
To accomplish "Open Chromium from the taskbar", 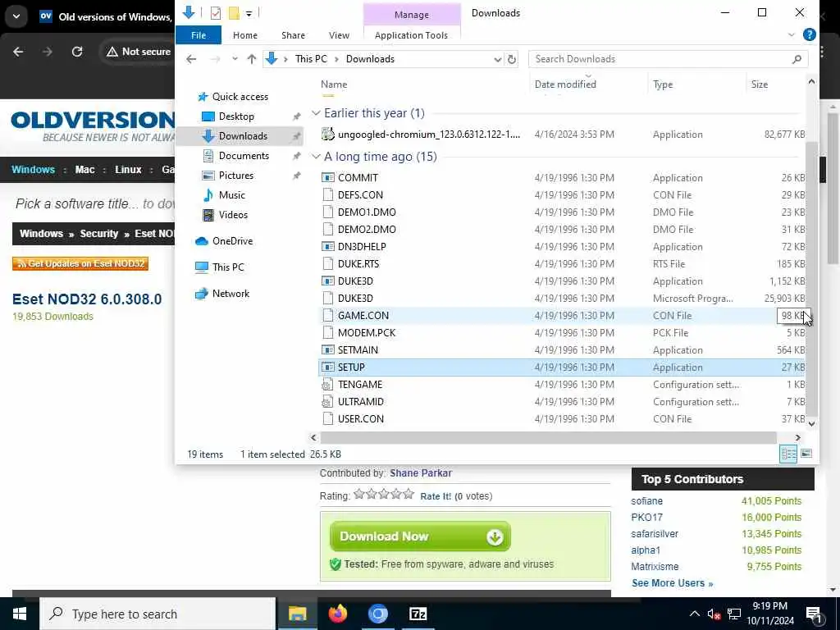I will 377,614.
